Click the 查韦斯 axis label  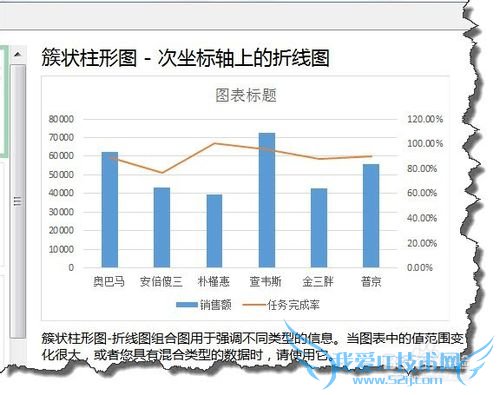[x=266, y=282]
